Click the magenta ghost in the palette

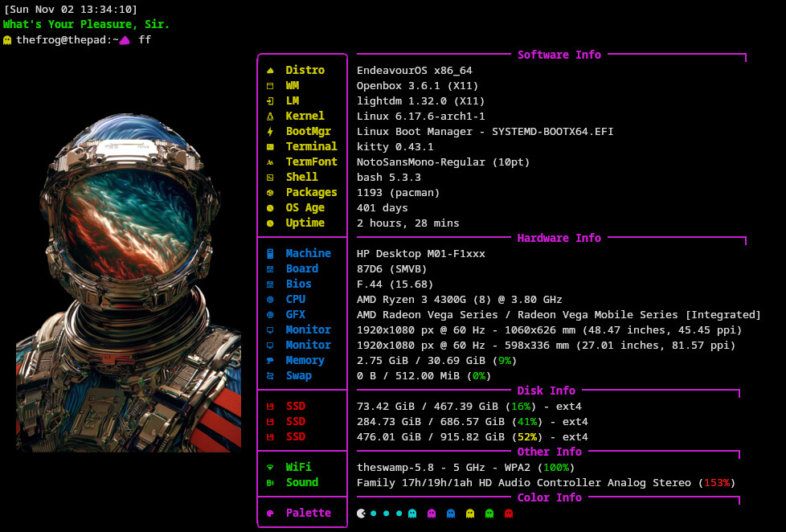(432, 514)
